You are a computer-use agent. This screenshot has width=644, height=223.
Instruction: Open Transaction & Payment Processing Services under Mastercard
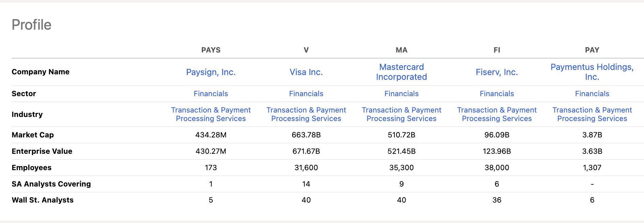pyautogui.click(x=401, y=114)
